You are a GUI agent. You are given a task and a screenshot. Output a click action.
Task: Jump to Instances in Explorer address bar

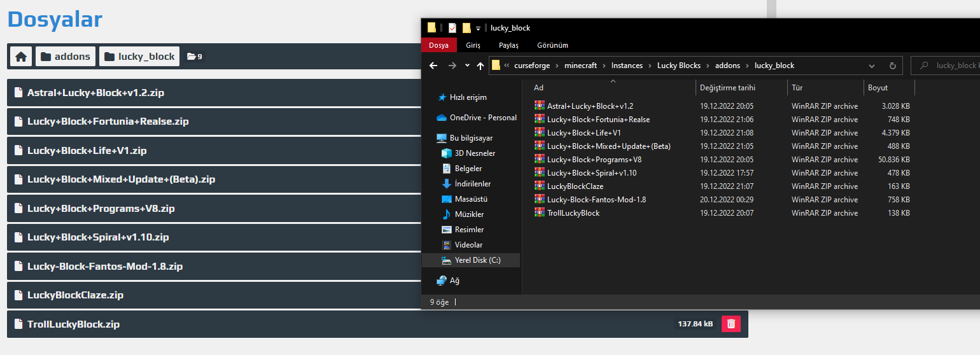(627, 66)
